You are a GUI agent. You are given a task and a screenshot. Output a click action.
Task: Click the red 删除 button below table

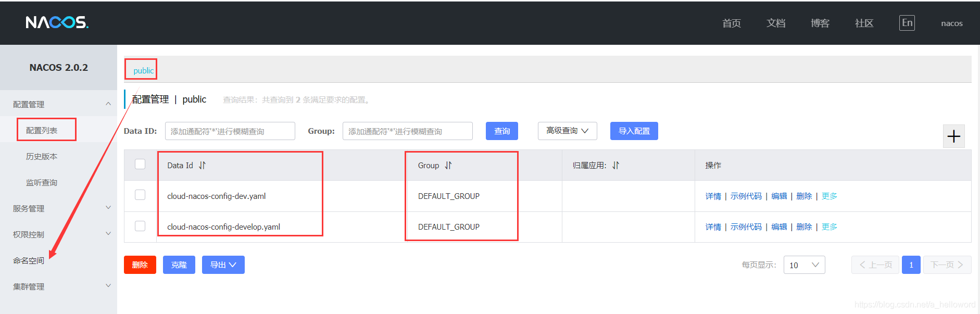[140, 265]
